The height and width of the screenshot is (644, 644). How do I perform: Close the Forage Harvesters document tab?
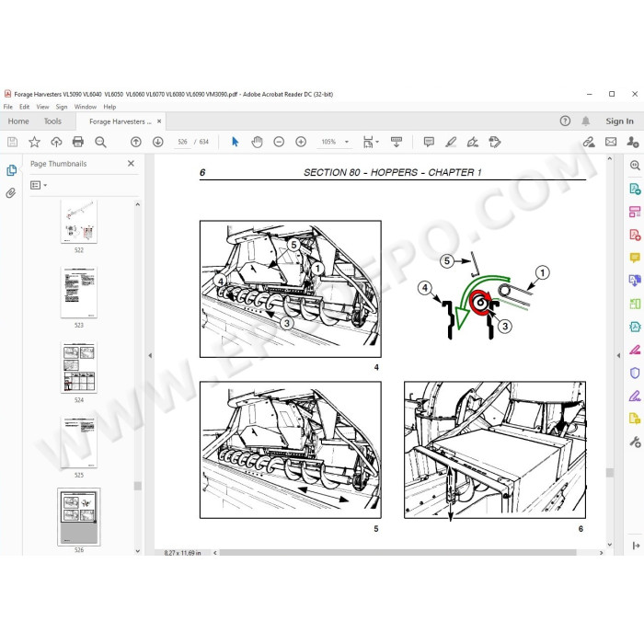[x=159, y=121]
